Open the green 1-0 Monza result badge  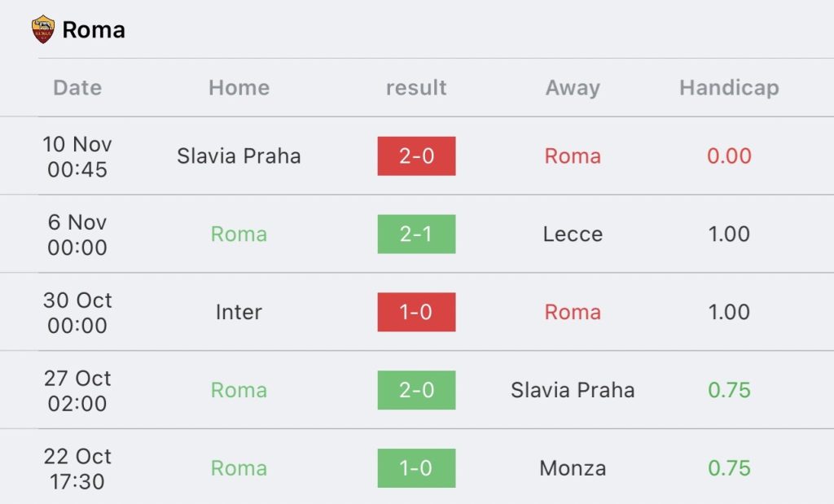pyautogui.click(x=416, y=468)
